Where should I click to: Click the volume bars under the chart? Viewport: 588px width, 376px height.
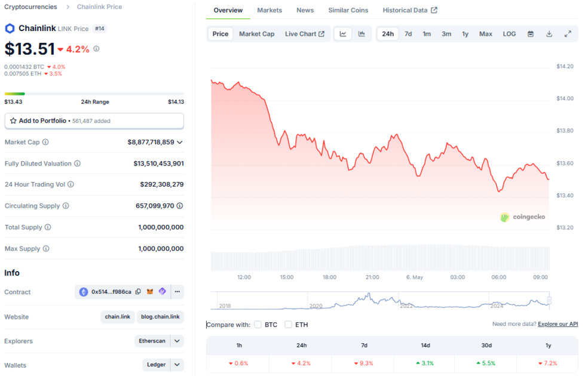(380, 258)
